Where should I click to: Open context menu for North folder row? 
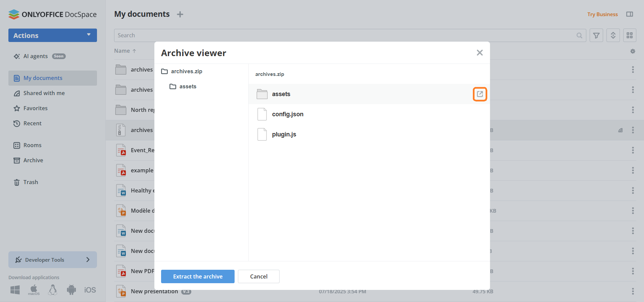(633, 110)
